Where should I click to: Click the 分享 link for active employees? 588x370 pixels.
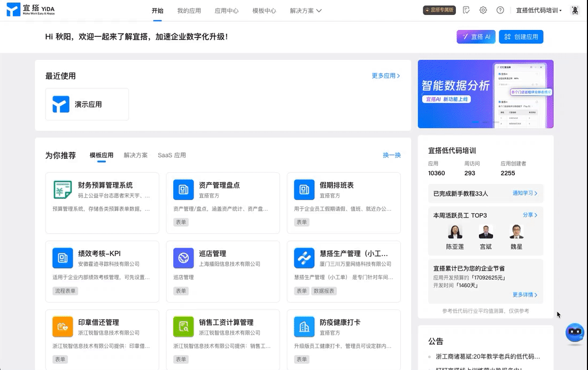(x=530, y=214)
